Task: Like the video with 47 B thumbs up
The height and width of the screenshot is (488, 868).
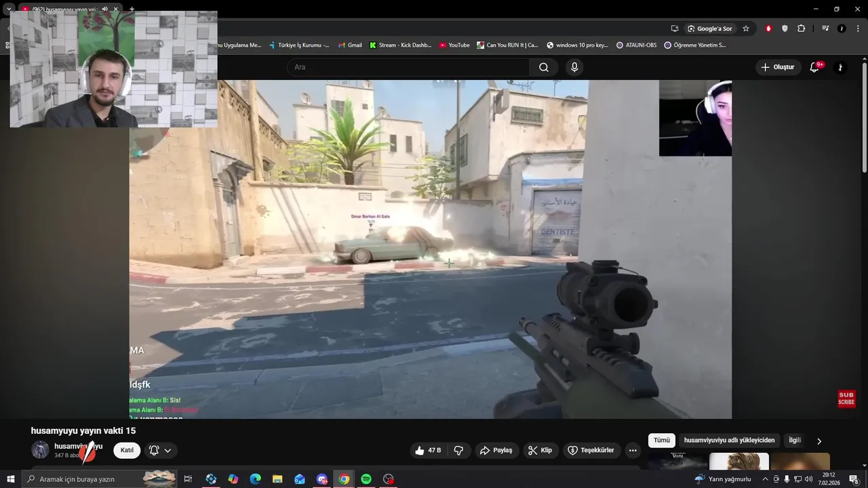Action: coord(428,450)
